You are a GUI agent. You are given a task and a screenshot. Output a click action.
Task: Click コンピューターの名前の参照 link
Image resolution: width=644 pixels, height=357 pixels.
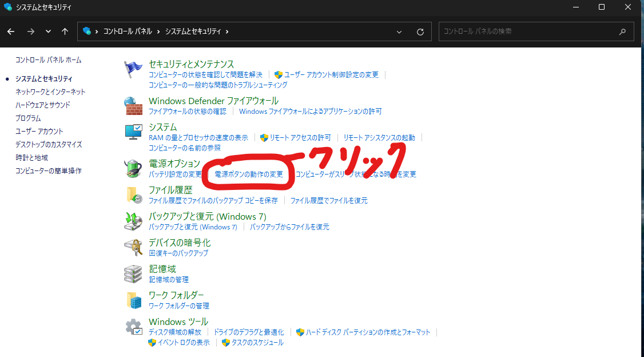point(184,148)
